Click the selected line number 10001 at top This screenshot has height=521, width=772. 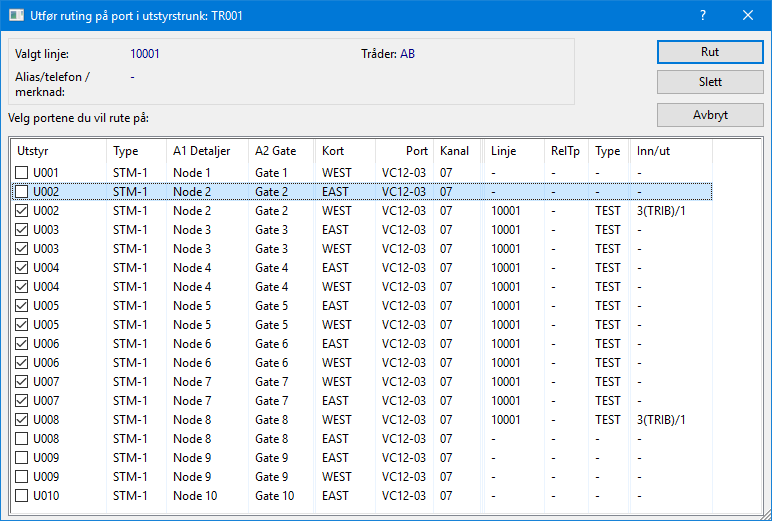point(145,54)
